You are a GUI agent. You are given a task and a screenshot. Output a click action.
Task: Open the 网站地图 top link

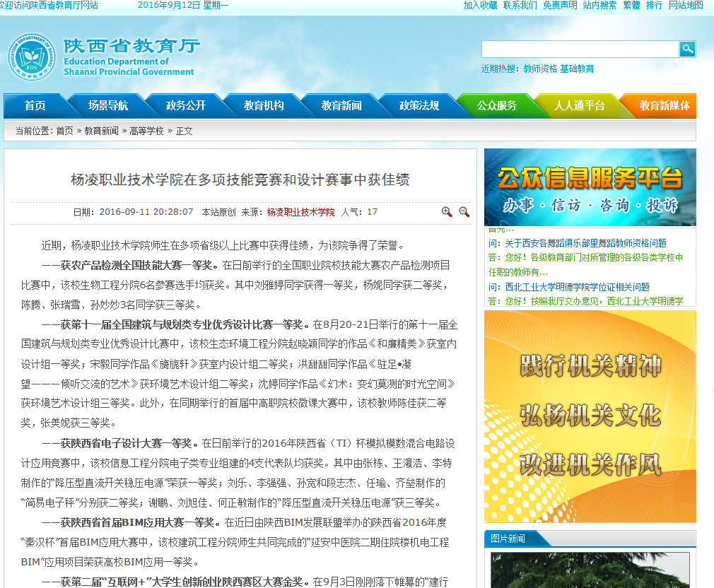[686, 5]
